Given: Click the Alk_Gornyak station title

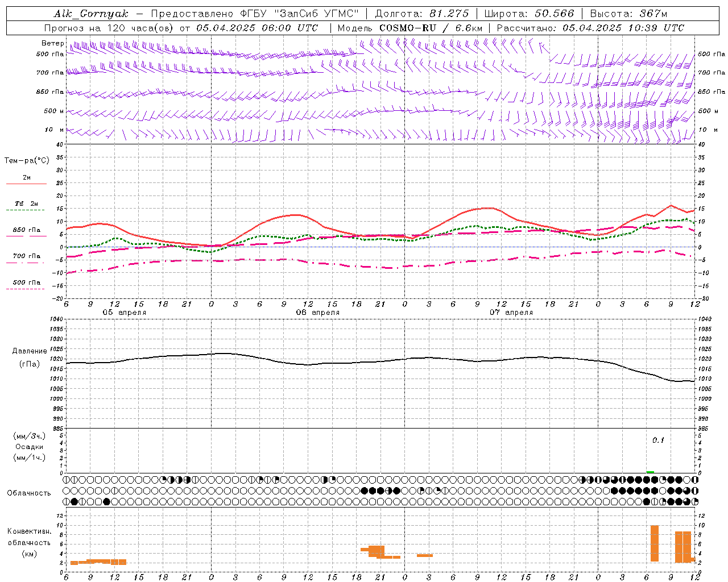Looking at the screenshot, I should click(x=91, y=14).
